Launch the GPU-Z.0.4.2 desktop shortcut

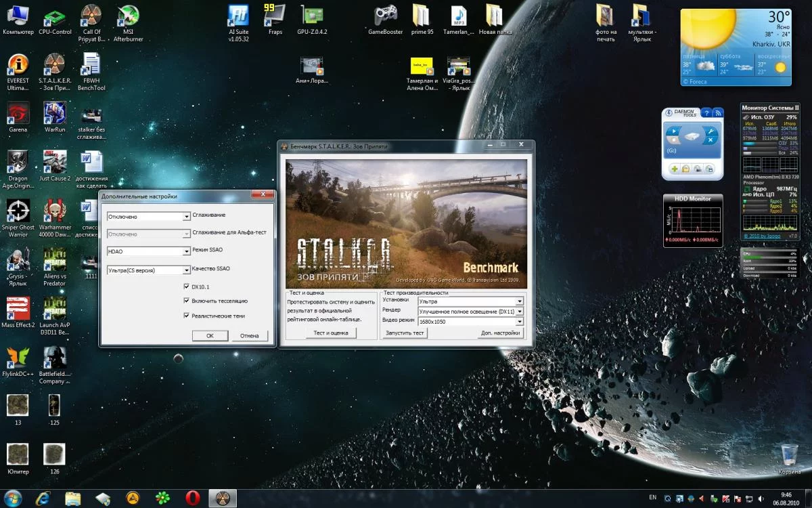pos(312,16)
